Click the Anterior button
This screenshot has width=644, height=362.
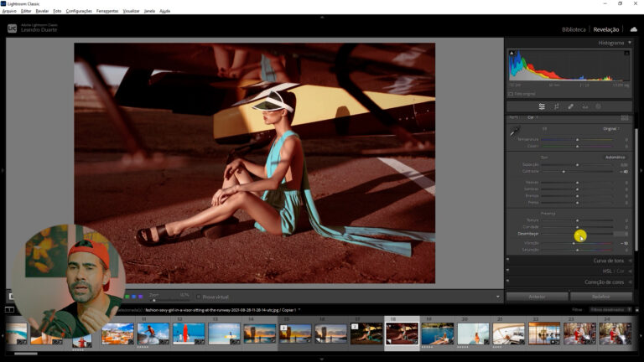coord(537,297)
